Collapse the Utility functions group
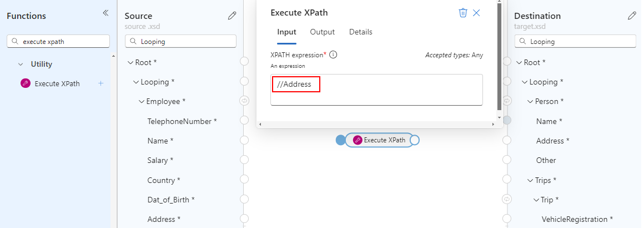This screenshot has width=644, height=228. coord(21,64)
